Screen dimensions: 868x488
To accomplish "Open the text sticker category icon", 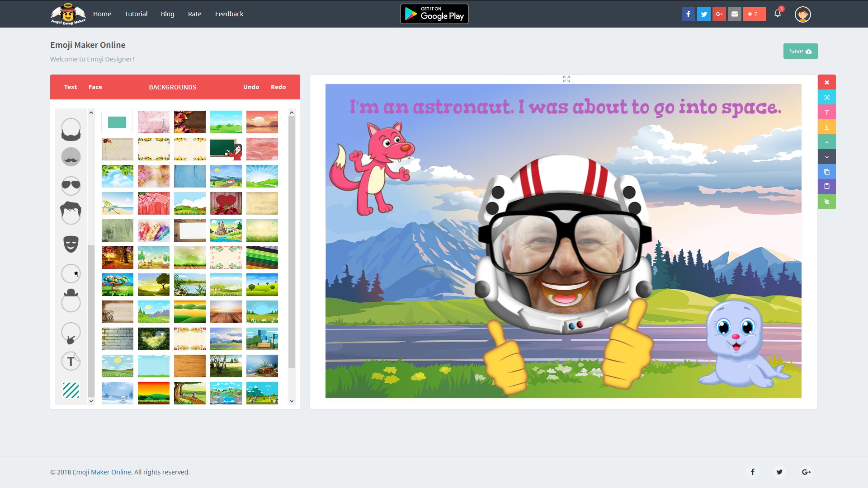I will click(x=71, y=361).
